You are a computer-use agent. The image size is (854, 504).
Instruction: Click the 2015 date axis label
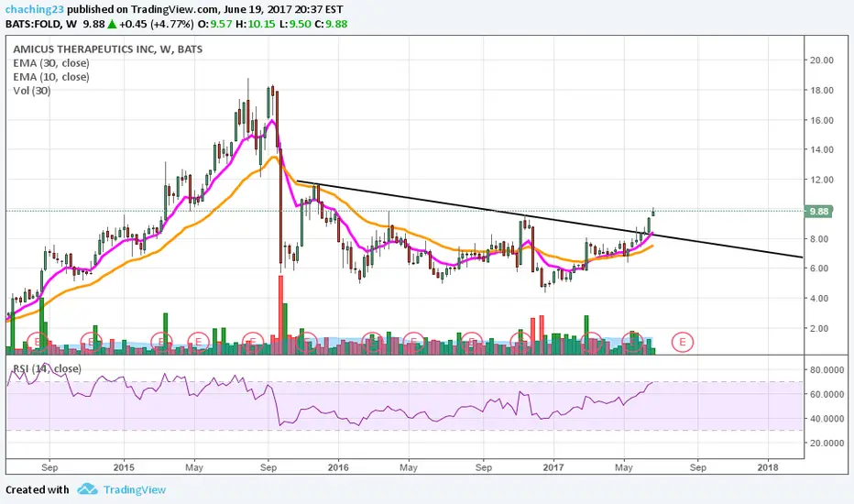point(124,467)
